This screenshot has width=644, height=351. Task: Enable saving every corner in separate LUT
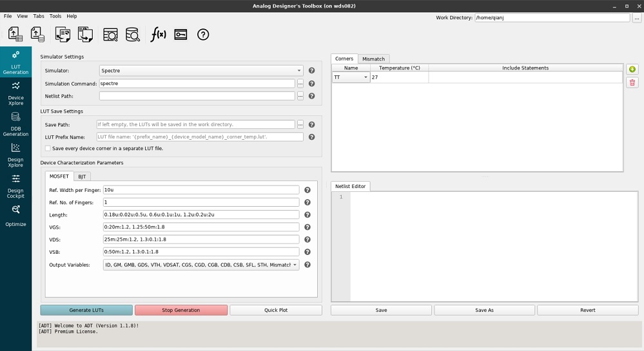click(x=48, y=148)
